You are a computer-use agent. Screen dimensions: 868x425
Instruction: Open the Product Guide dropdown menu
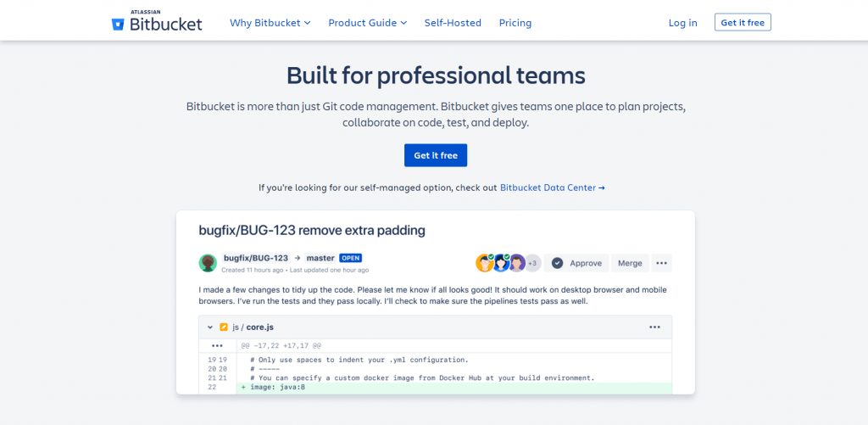pos(368,23)
